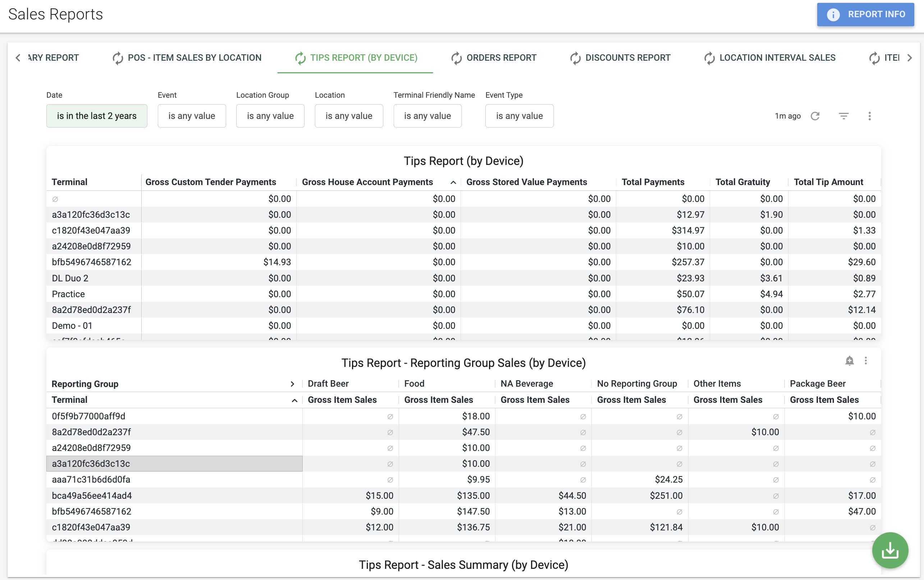Sort by Gross Custom Tender Payments column
The image size is (924, 580).
211,182
